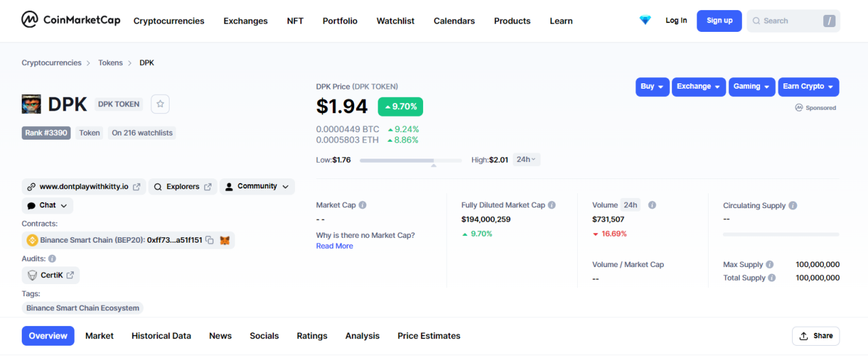Click the slash shortcut key in search
868x360 pixels.
(829, 21)
